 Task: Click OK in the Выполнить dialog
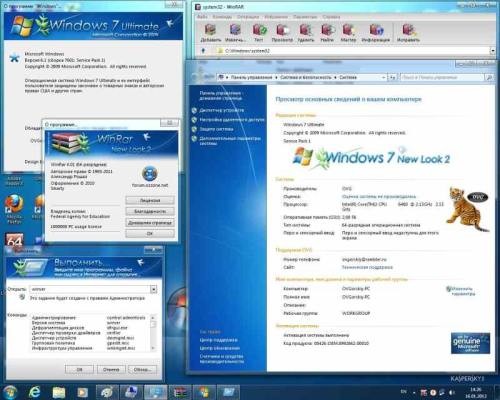coord(79,369)
